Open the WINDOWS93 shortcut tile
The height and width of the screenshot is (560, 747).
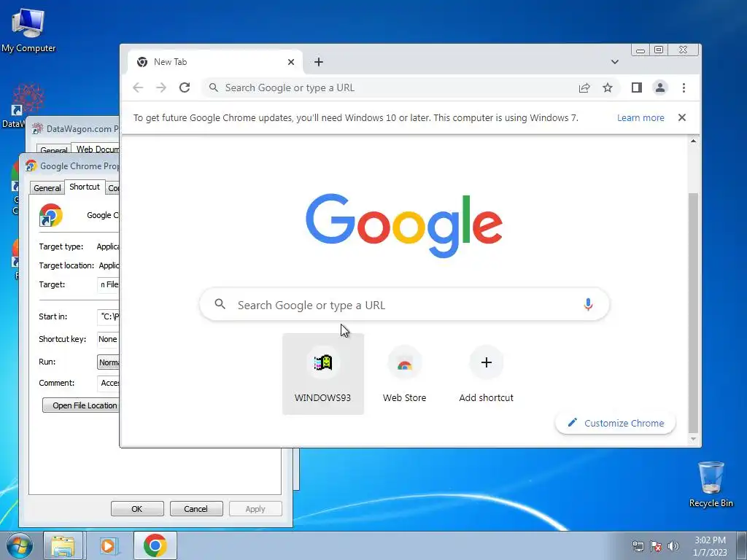click(x=323, y=374)
